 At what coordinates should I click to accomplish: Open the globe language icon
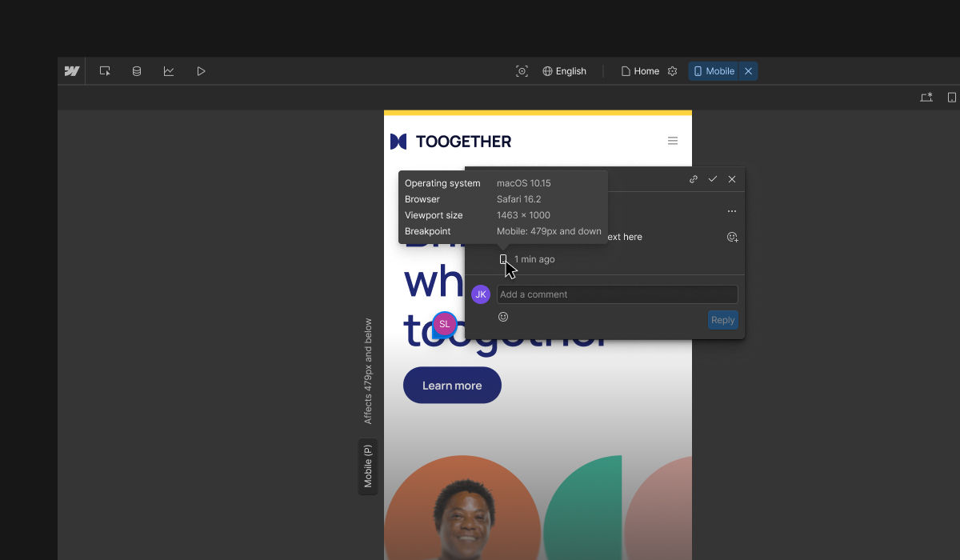(x=549, y=70)
